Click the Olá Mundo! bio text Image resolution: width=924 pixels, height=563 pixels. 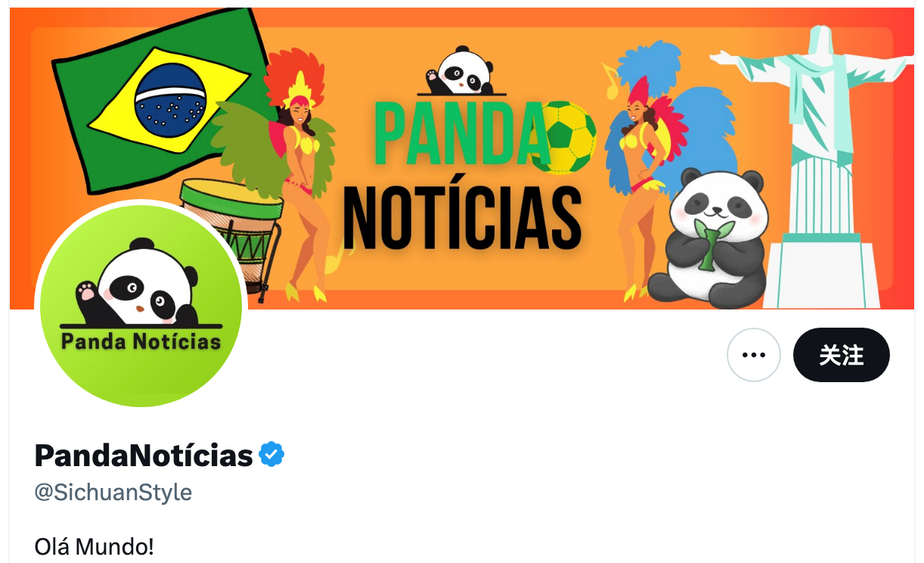click(94, 546)
